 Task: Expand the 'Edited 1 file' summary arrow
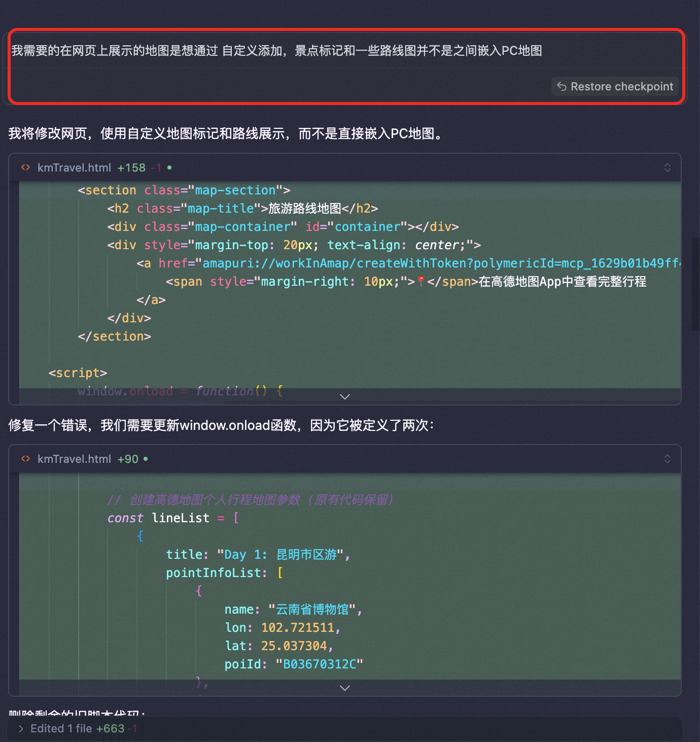(21, 729)
